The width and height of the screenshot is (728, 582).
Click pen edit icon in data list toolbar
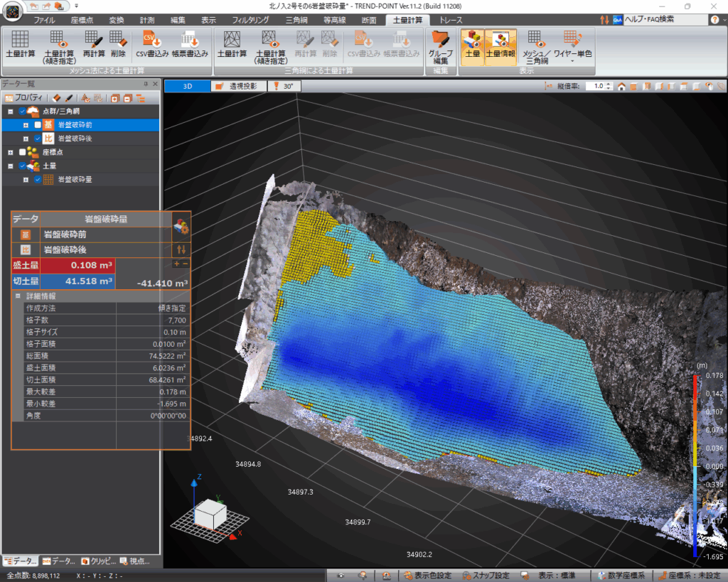[x=69, y=98]
